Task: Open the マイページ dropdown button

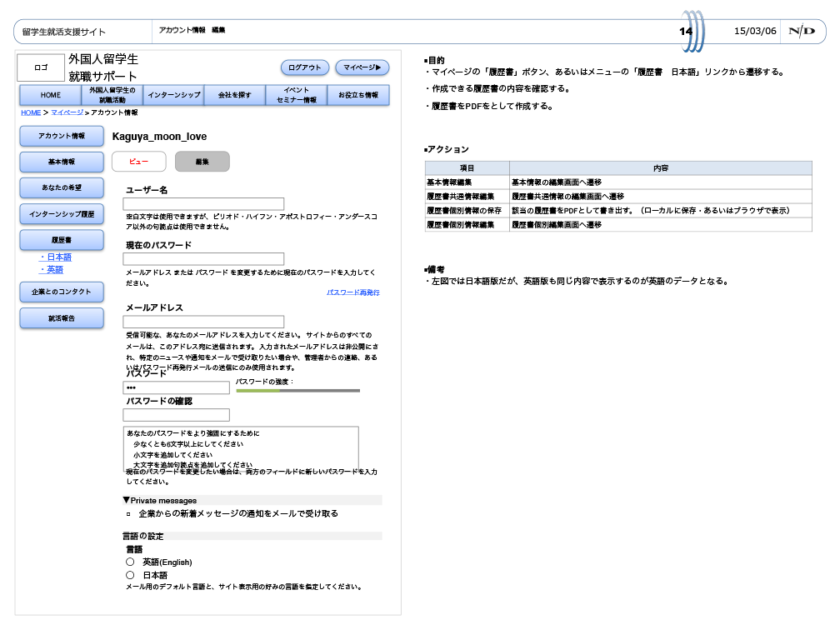Action: click(362, 67)
